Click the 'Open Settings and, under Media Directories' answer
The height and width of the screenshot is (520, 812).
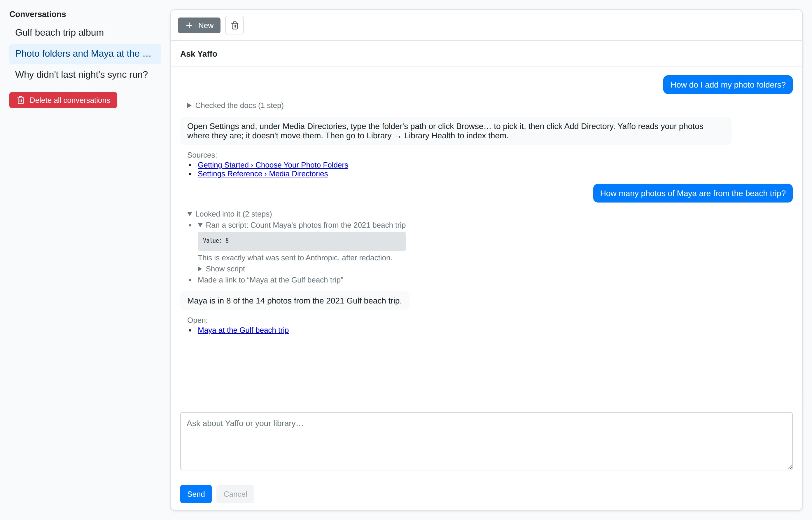coord(456,131)
